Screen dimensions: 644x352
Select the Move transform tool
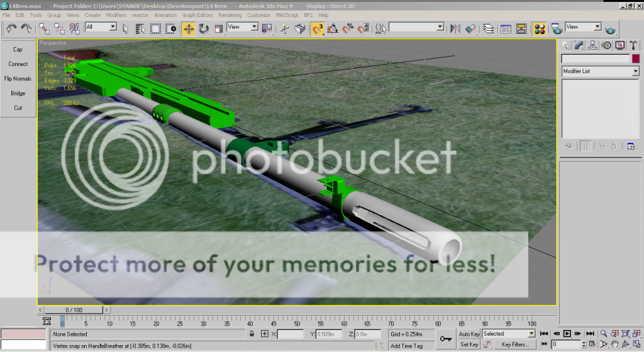tap(189, 29)
